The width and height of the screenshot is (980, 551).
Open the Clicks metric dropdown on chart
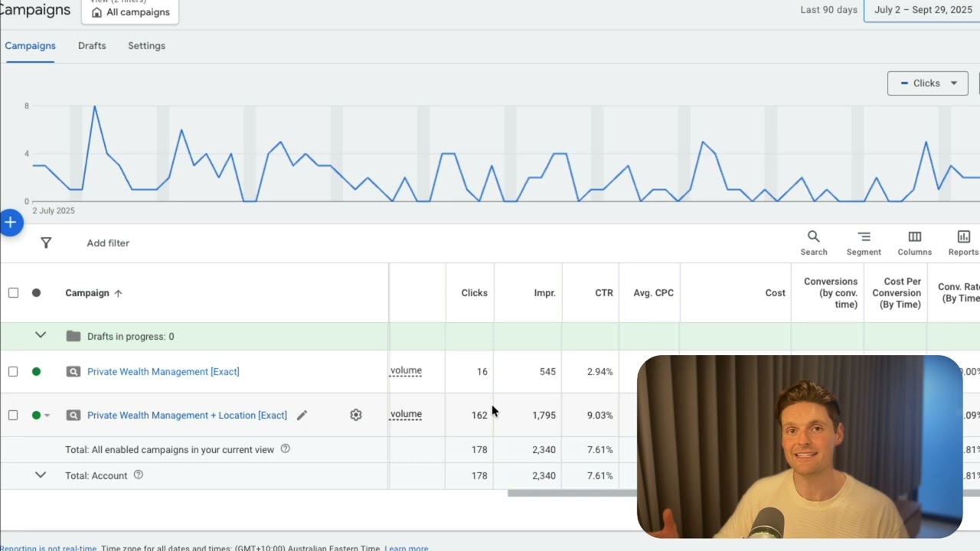(x=927, y=83)
